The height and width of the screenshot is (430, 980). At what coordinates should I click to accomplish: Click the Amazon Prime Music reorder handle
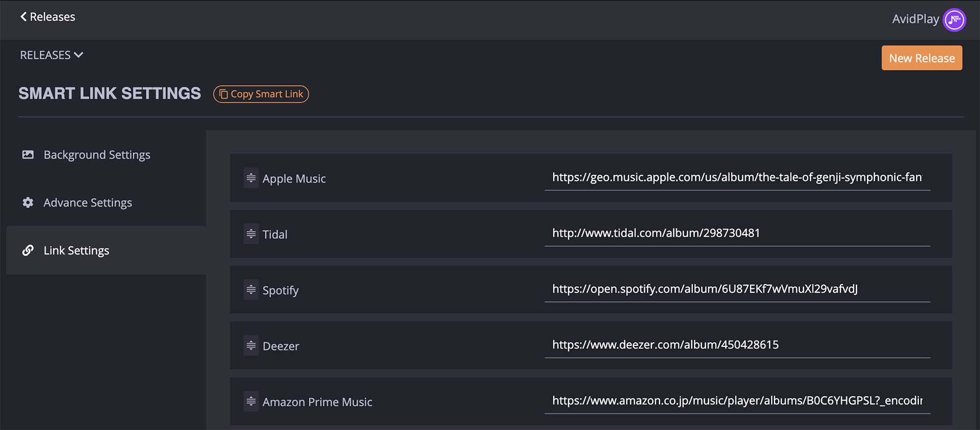(251, 401)
